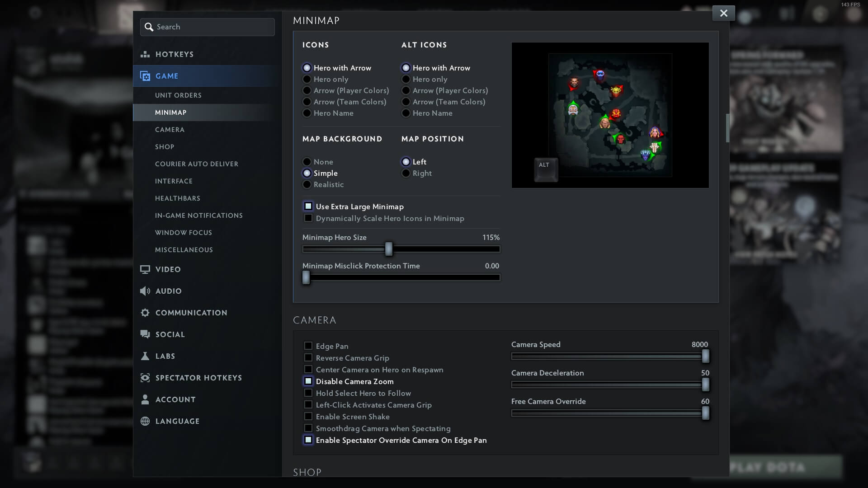The height and width of the screenshot is (488, 868).
Task: Select Icons 'Hero Name' option
Action: [x=307, y=113]
